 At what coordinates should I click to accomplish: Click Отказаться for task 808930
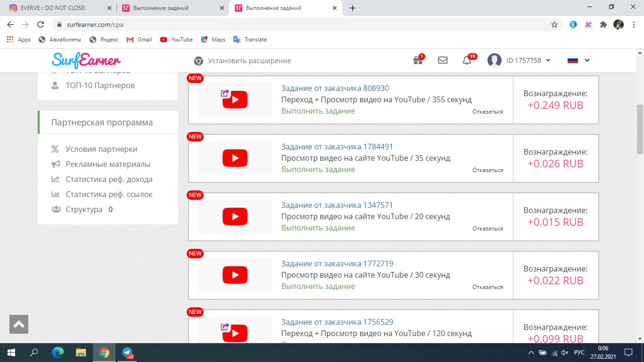pyautogui.click(x=488, y=112)
